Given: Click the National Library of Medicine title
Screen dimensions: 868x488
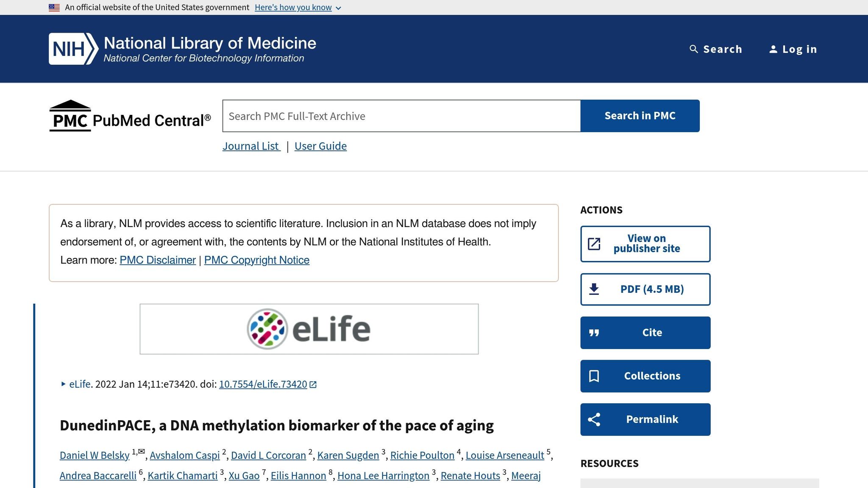Looking at the screenshot, I should click(210, 43).
